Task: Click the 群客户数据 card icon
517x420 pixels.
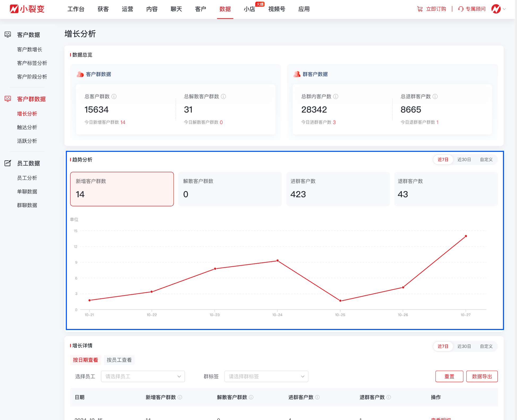Action: click(297, 74)
